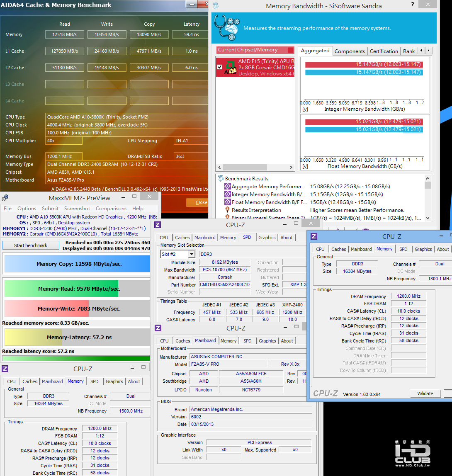This screenshot has height=476, width=452.
Task: Click the stethoscope brain icon in Sandra banner
Action: tap(226, 27)
